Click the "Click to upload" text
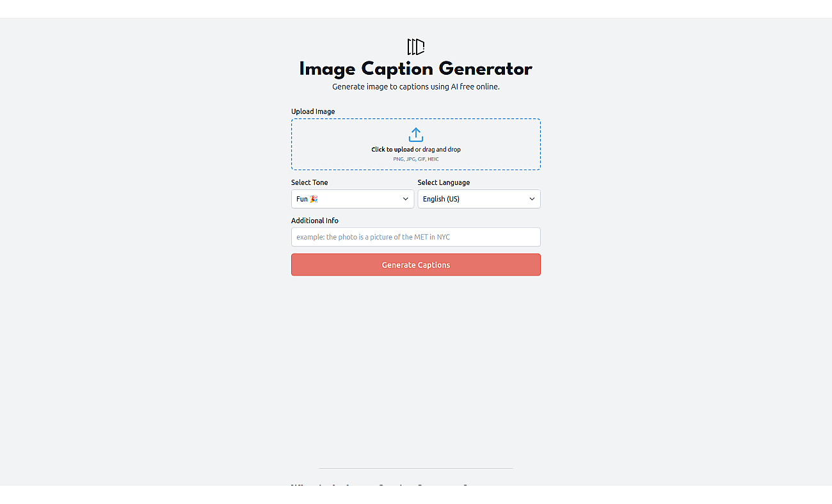This screenshot has width=832, height=504. coord(392,150)
